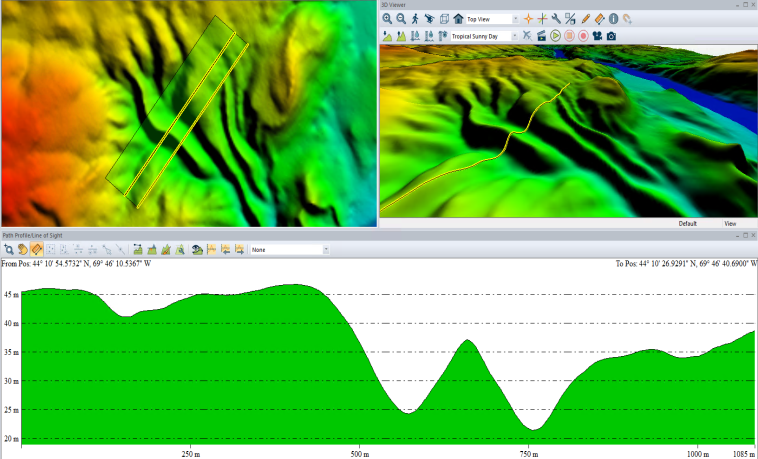
Task: Click the red record button in 3D Viewer
Action: click(583, 36)
